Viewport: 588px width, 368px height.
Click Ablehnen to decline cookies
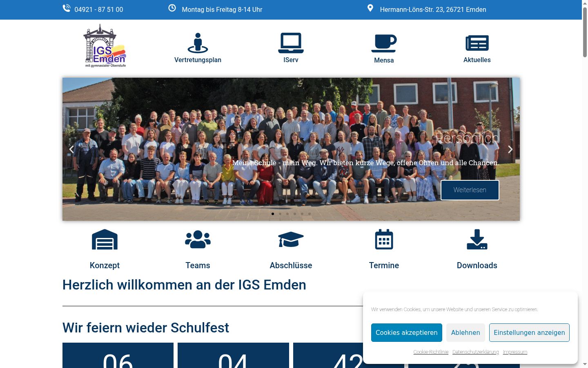[465, 332]
